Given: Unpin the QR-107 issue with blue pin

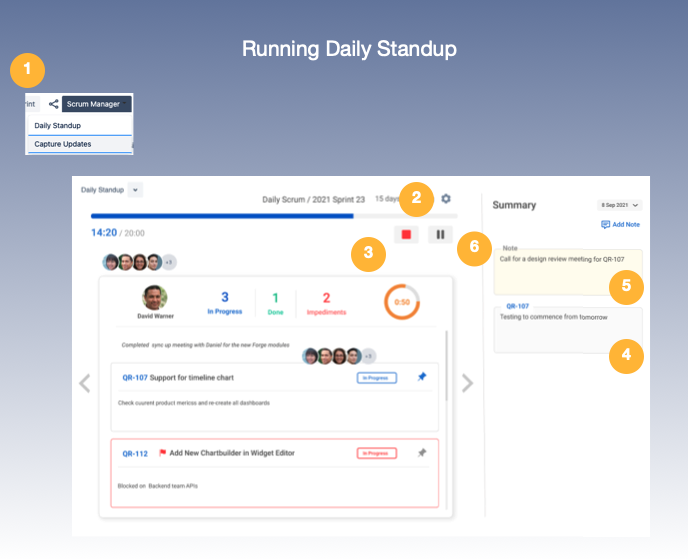Looking at the screenshot, I should 421,377.
